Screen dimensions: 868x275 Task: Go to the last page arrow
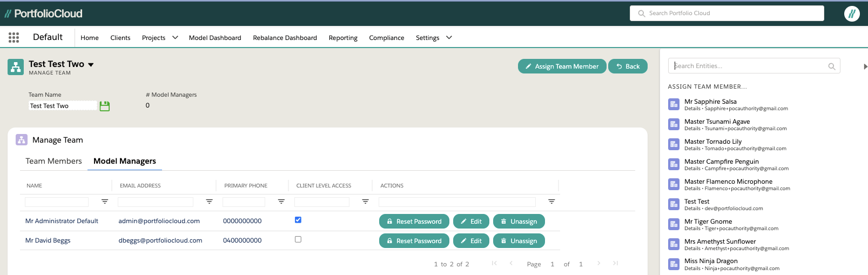point(615,263)
